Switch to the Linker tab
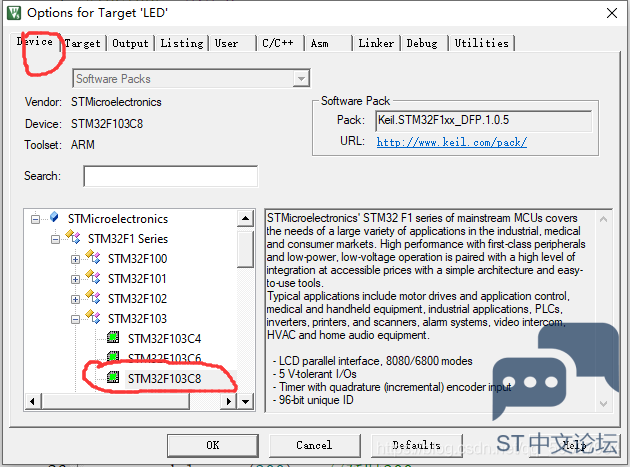The height and width of the screenshot is (467, 630). (x=376, y=43)
